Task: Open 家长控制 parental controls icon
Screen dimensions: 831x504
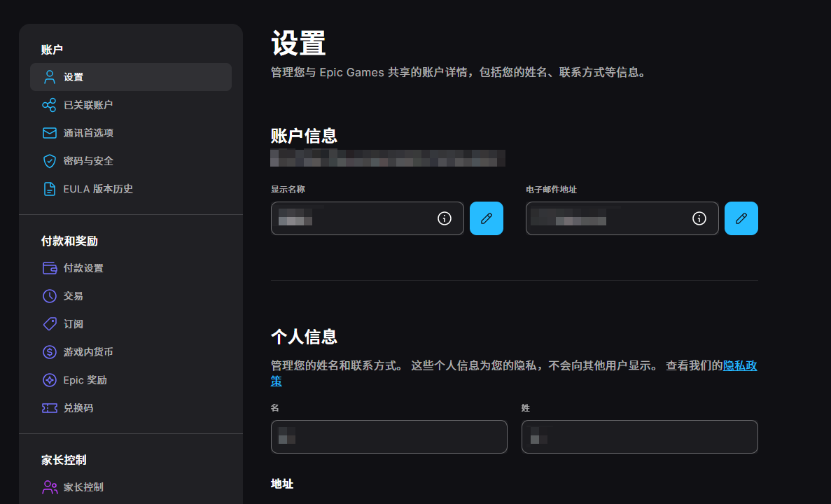Action: point(49,486)
